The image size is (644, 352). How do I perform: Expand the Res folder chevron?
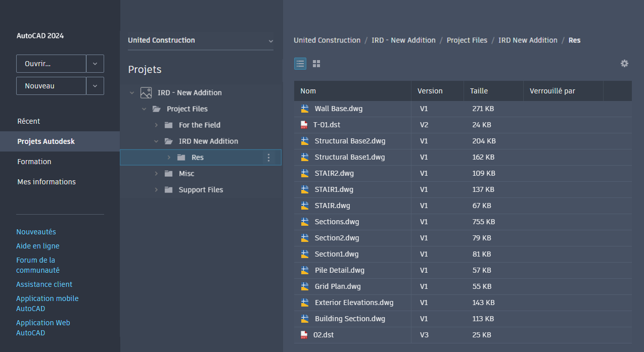tap(169, 157)
